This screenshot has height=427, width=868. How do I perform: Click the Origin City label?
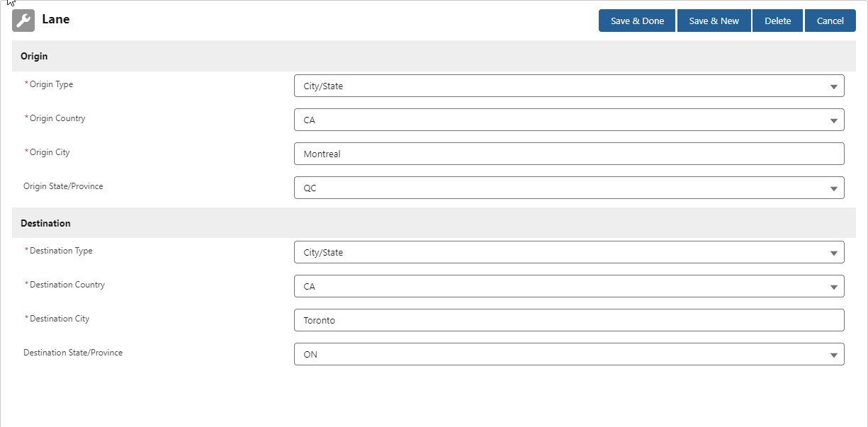[50, 152]
